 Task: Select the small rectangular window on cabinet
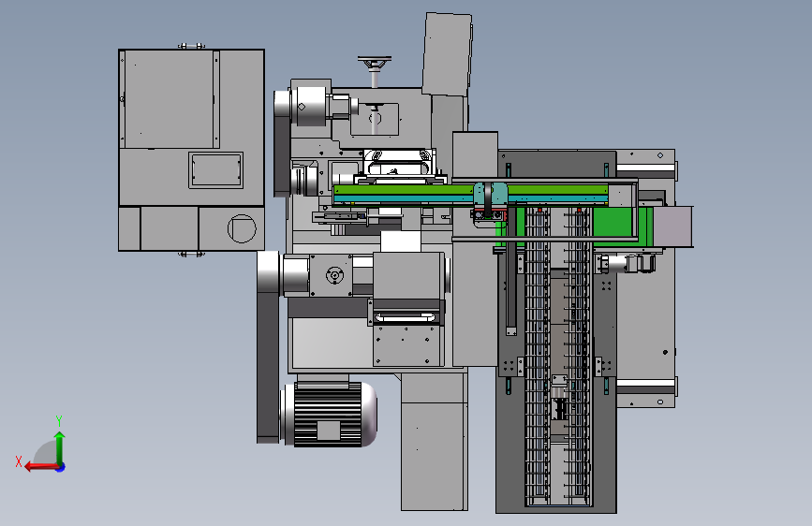pos(216,169)
